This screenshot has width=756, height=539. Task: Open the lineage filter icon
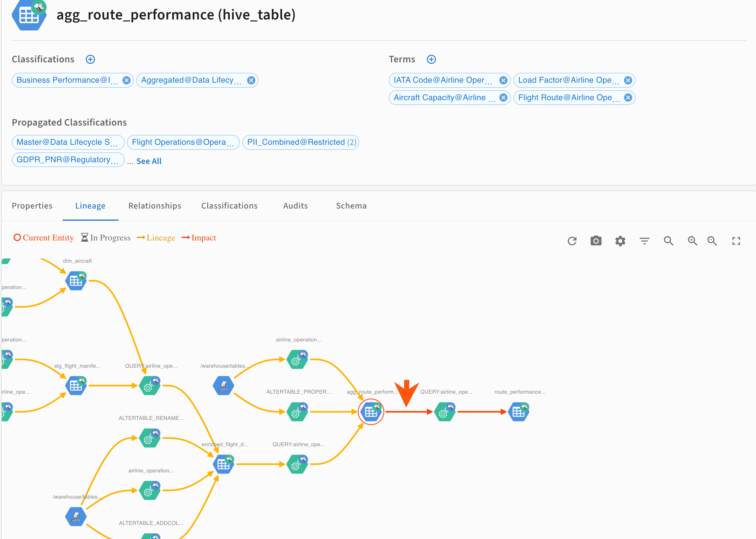pyautogui.click(x=644, y=241)
